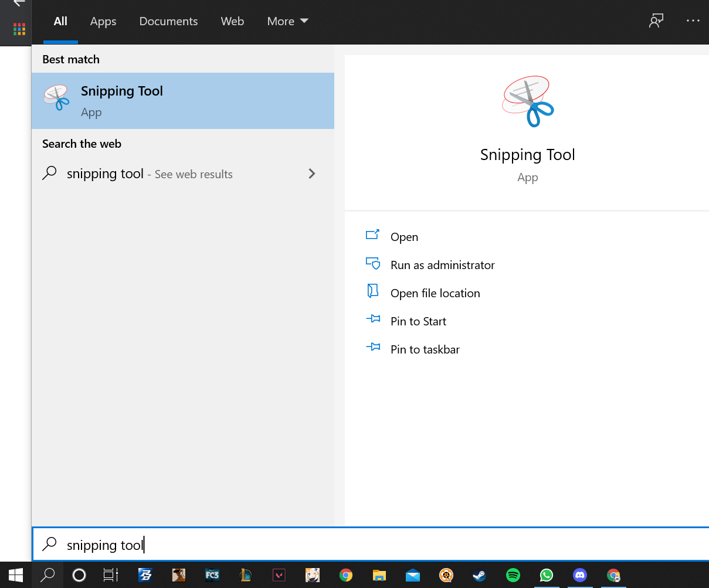The image size is (709, 588).
Task: Click the colorful apps grid icon
Action: tap(19, 28)
